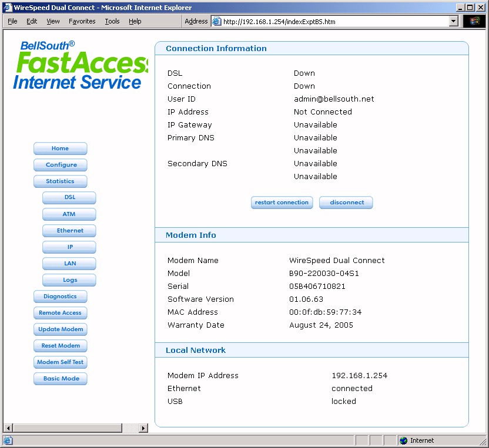Click the Modem IP Address 192.168.1.254 value
Viewport: 489px width, 448px height.
[359, 376]
